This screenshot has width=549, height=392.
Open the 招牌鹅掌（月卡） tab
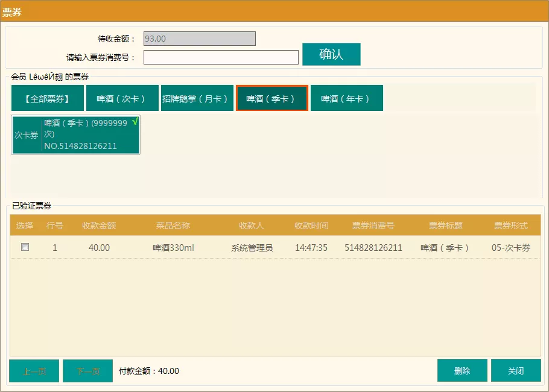pyautogui.click(x=197, y=98)
